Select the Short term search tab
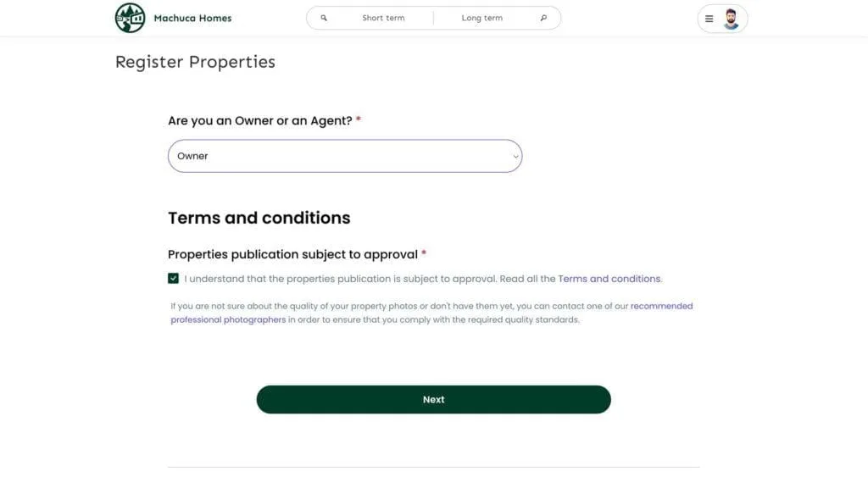868x488 pixels. point(383,18)
